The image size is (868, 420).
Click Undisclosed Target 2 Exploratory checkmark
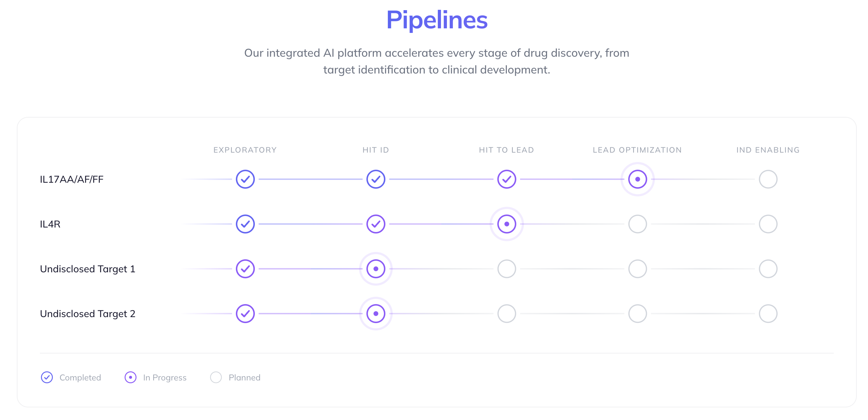[245, 314]
